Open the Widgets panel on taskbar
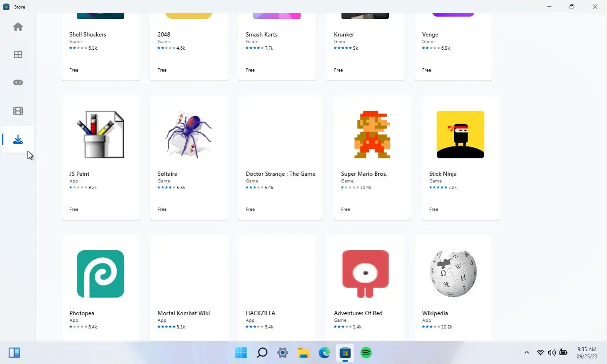This screenshot has width=607, height=364. point(14,353)
